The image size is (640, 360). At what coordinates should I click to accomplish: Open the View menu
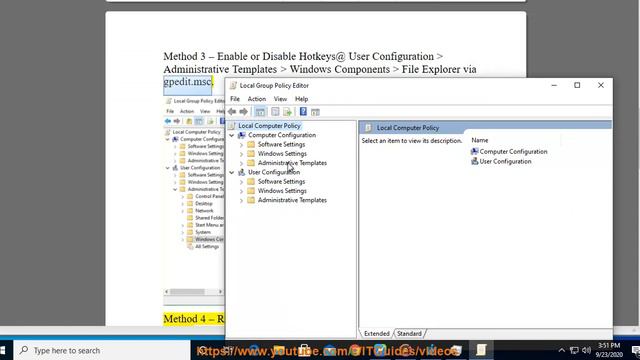point(280,99)
